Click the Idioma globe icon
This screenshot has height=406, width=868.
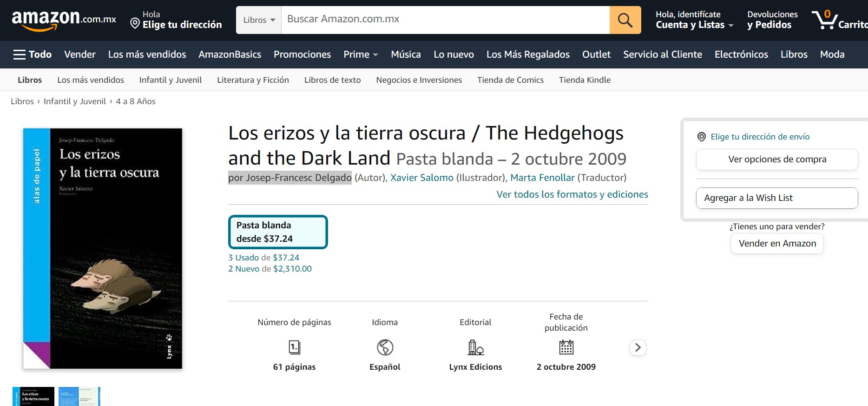385,347
